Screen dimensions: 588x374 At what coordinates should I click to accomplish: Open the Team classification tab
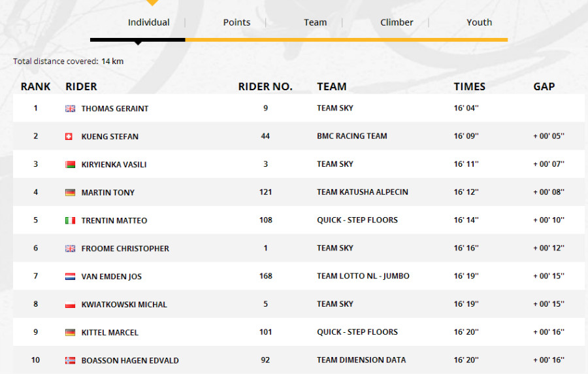(316, 22)
